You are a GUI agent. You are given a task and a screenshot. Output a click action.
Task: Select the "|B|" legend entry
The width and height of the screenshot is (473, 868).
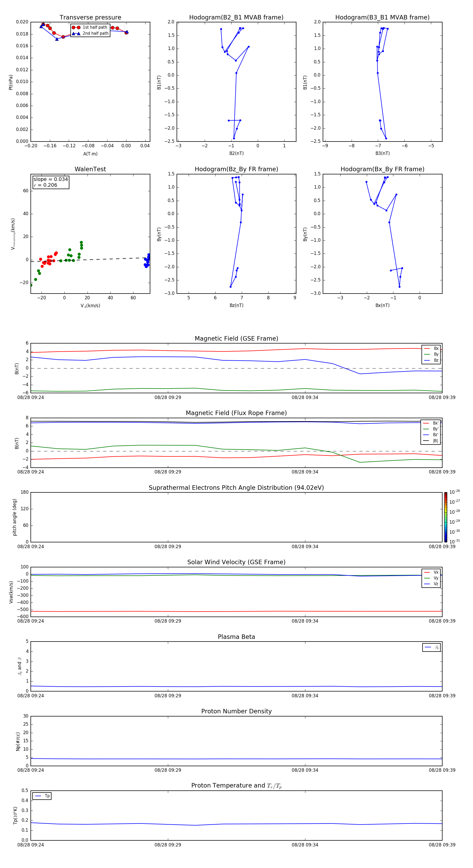click(x=431, y=441)
